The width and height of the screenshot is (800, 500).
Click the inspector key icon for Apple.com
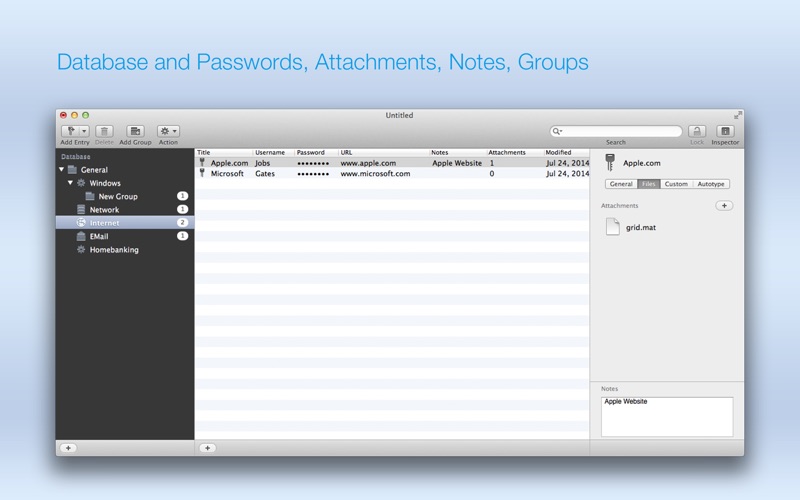[x=610, y=162]
